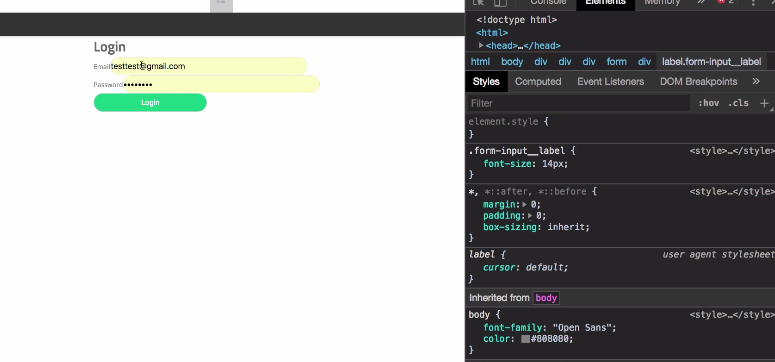The image size is (775, 362).
Task: Click the Password field label
Action: 108,85
